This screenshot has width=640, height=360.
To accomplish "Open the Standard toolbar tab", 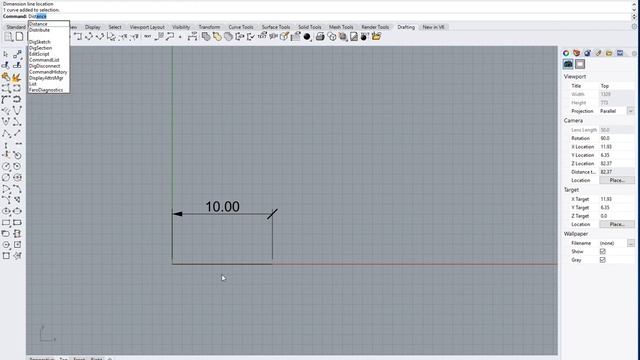I will (16, 27).
